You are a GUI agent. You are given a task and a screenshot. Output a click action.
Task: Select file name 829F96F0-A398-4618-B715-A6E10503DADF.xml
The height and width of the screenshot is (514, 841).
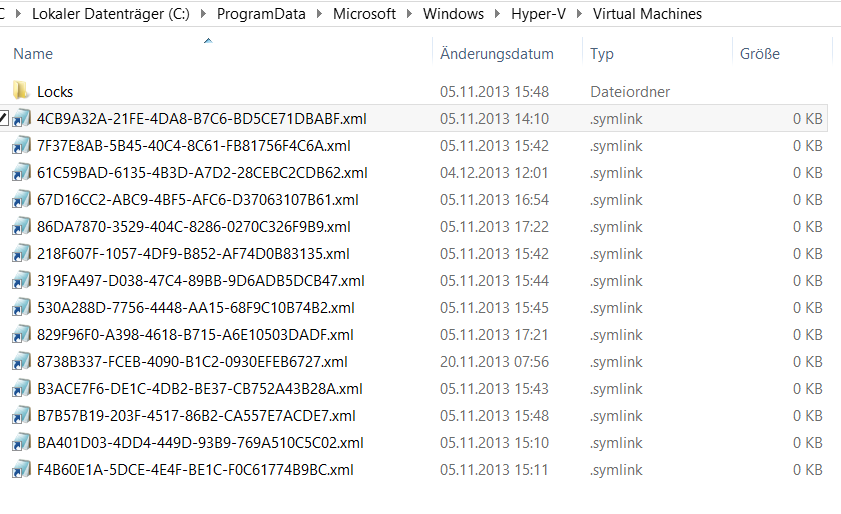(195, 335)
